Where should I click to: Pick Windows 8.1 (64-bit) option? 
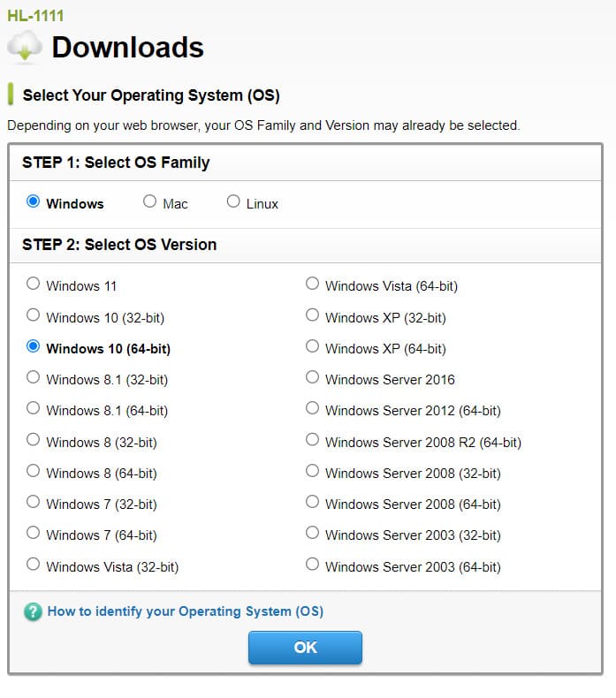click(34, 409)
